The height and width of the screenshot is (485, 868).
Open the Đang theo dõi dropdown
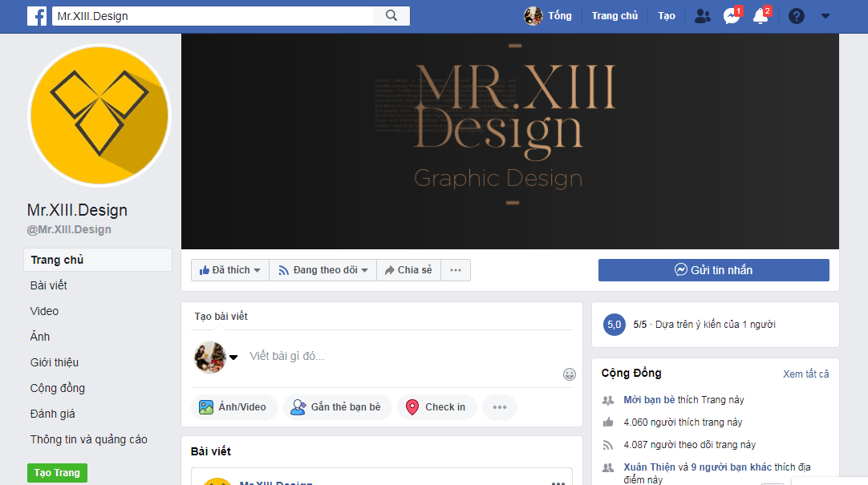coord(323,270)
